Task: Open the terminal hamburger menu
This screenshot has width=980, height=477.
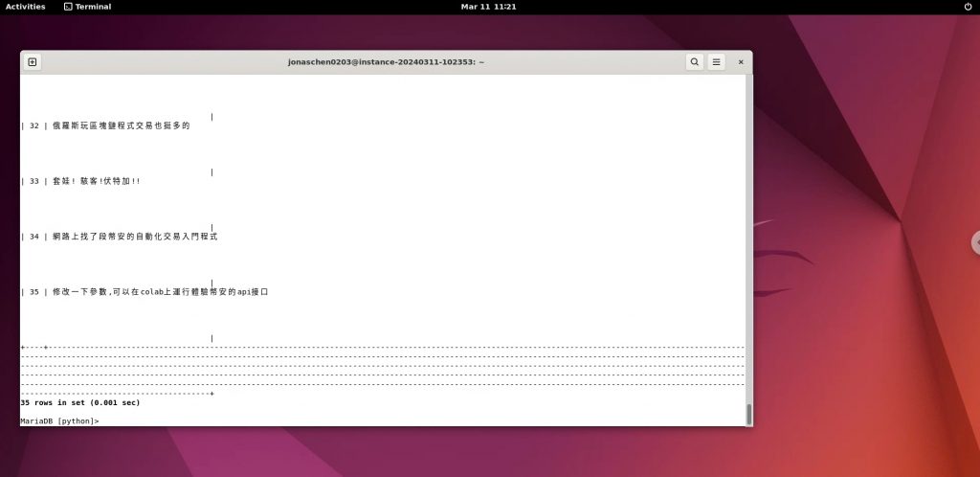Action: pyautogui.click(x=717, y=62)
